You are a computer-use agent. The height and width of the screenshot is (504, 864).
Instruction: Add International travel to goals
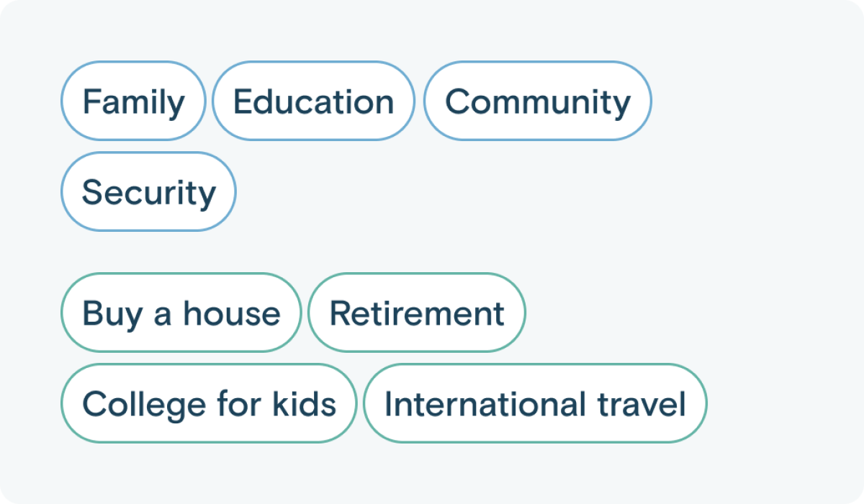[535, 404]
